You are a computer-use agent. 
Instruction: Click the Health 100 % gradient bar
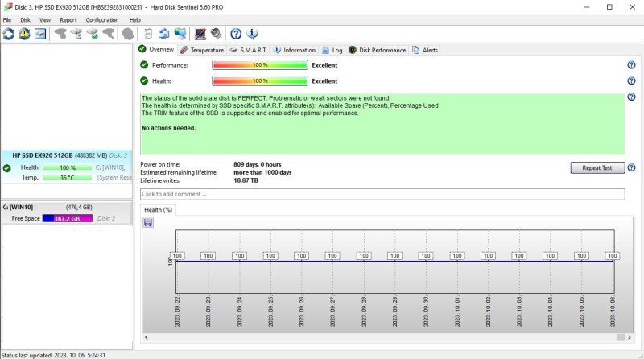click(259, 81)
